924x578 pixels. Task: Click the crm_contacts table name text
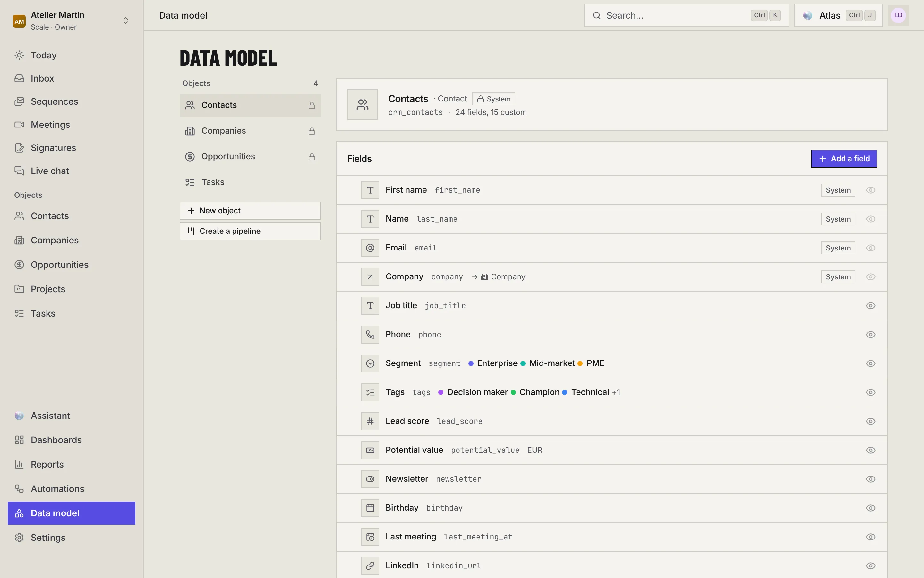(x=415, y=112)
